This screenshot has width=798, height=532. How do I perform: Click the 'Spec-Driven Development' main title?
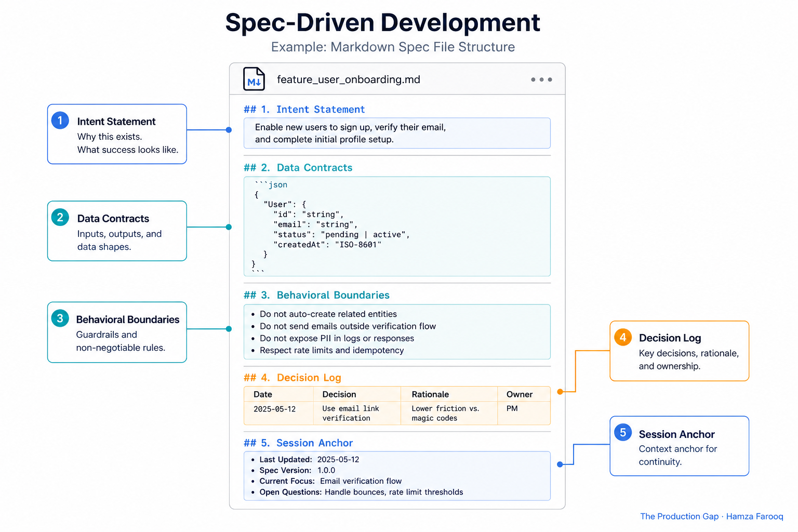point(383,23)
